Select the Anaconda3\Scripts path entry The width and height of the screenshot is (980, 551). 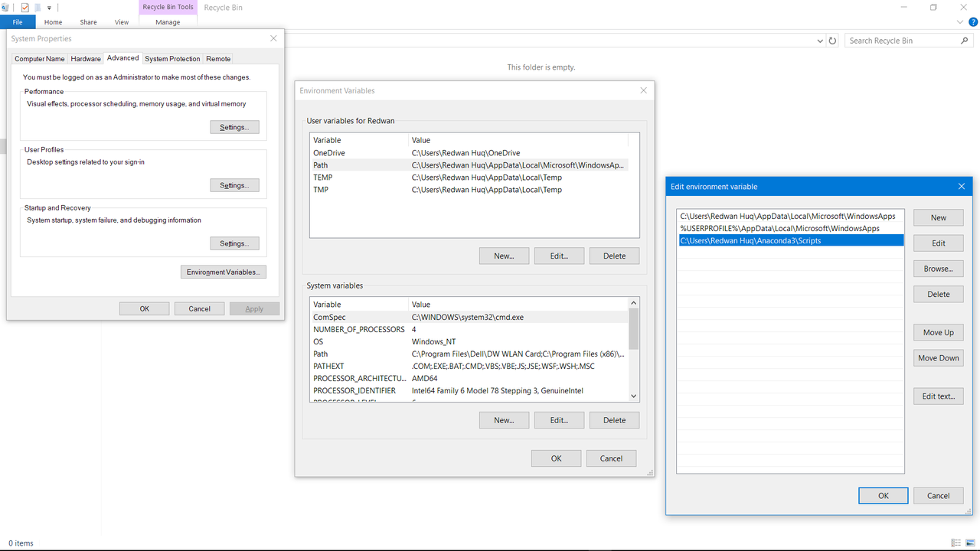click(x=790, y=240)
